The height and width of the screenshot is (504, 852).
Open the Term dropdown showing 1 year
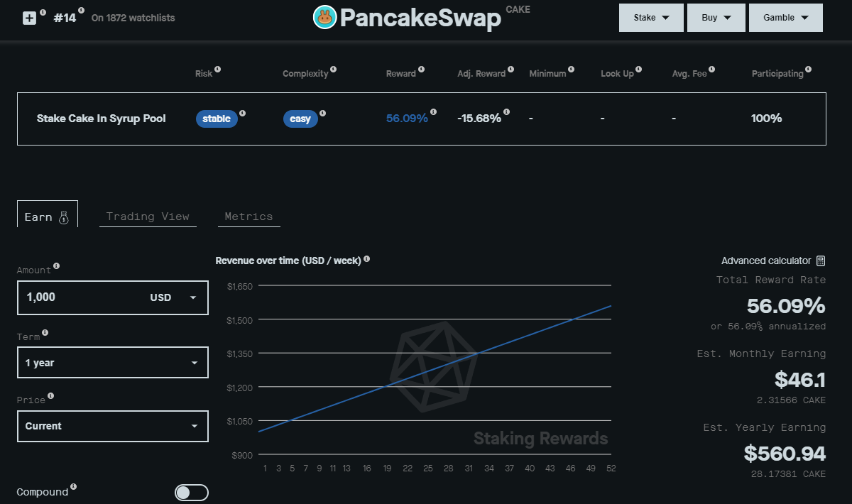click(112, 362)
